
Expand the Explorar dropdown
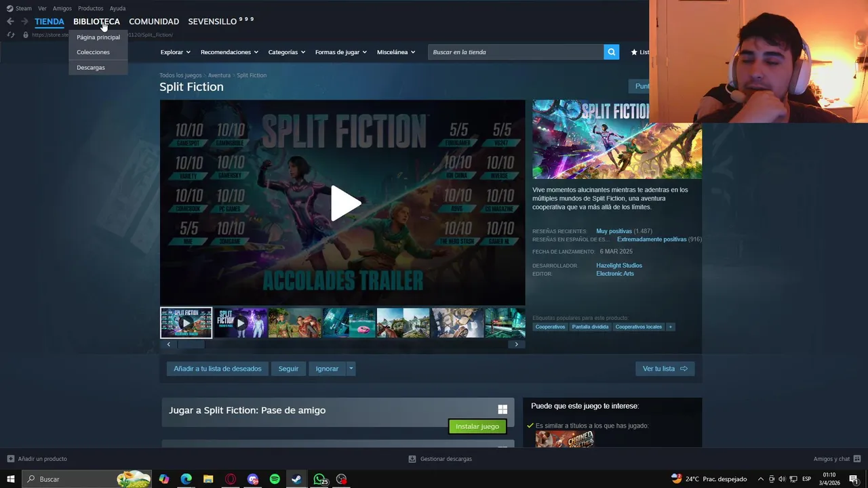click(175, 52)
